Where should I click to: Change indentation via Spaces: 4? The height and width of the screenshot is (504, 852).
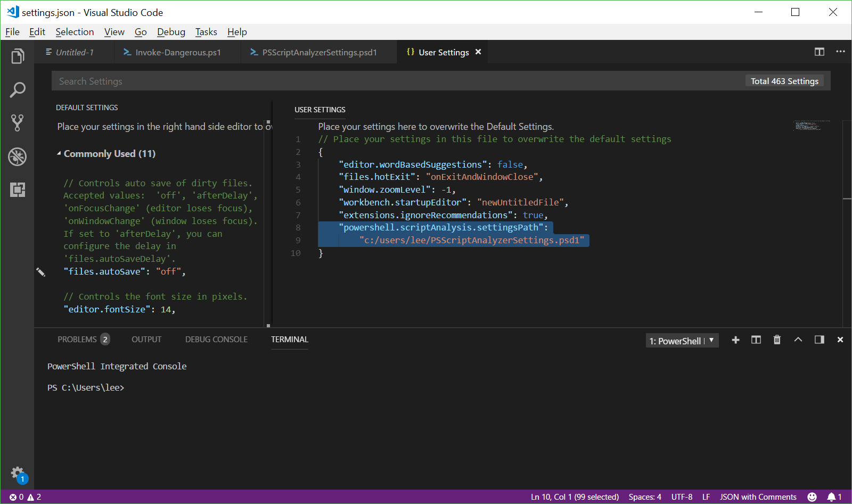pyautogui.click(x=645, y=497)
